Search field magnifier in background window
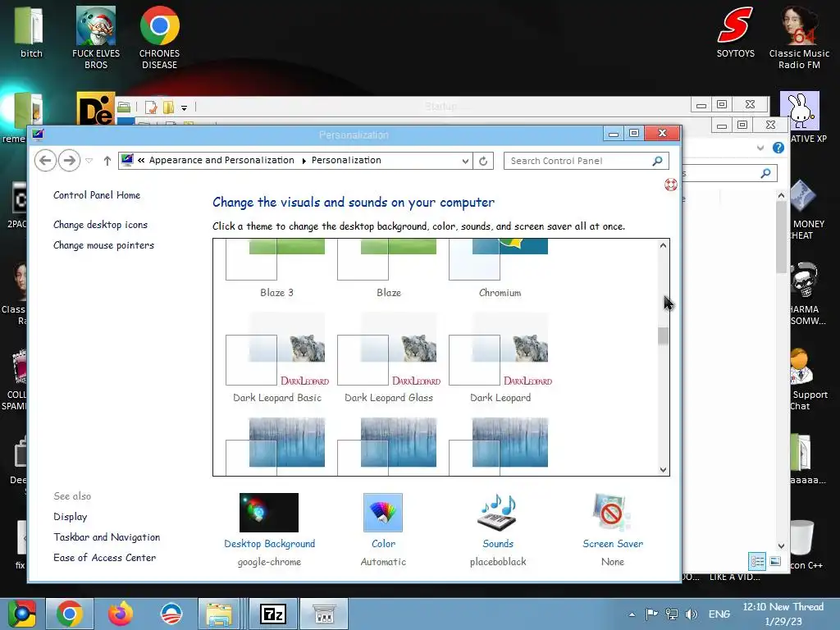 click(766, 173)
